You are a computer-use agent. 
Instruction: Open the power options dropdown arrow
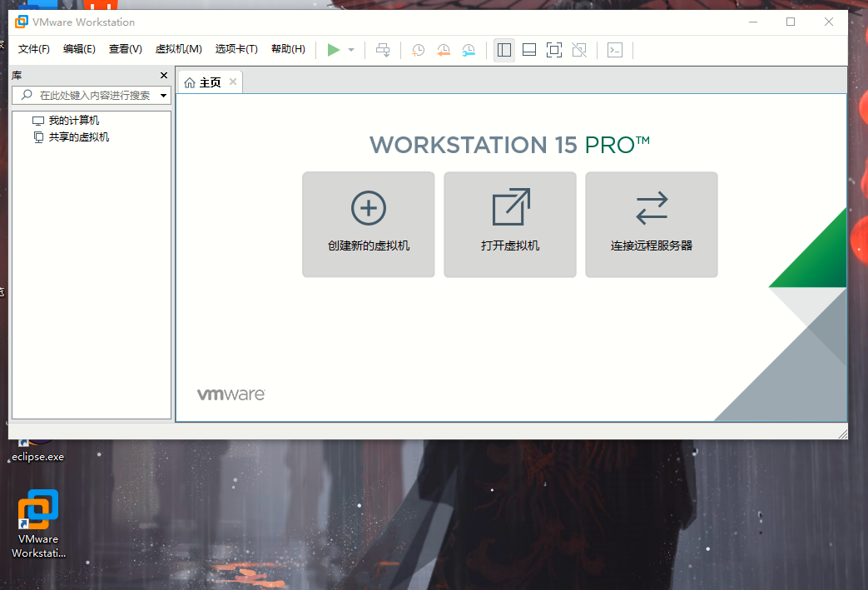click(351, 50)
